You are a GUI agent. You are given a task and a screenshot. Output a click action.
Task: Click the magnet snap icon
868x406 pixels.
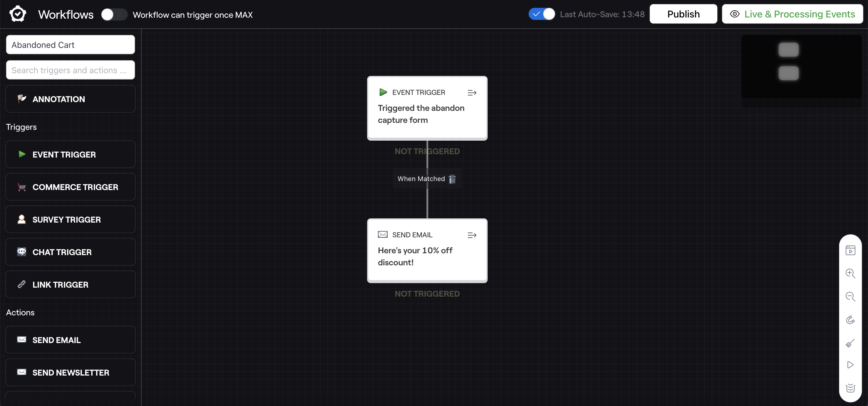(x=850, y=320)
